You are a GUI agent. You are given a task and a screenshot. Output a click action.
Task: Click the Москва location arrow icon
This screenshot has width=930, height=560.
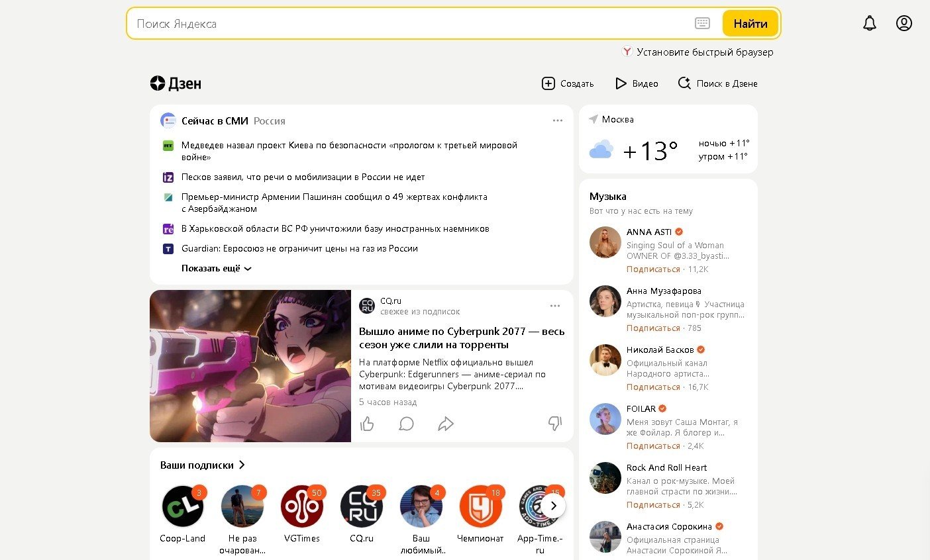coord(594,119)
